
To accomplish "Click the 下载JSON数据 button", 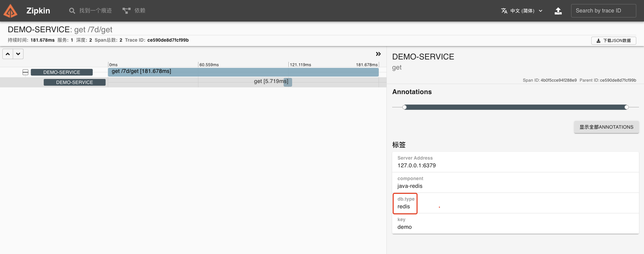I will [x=613, y=41].
